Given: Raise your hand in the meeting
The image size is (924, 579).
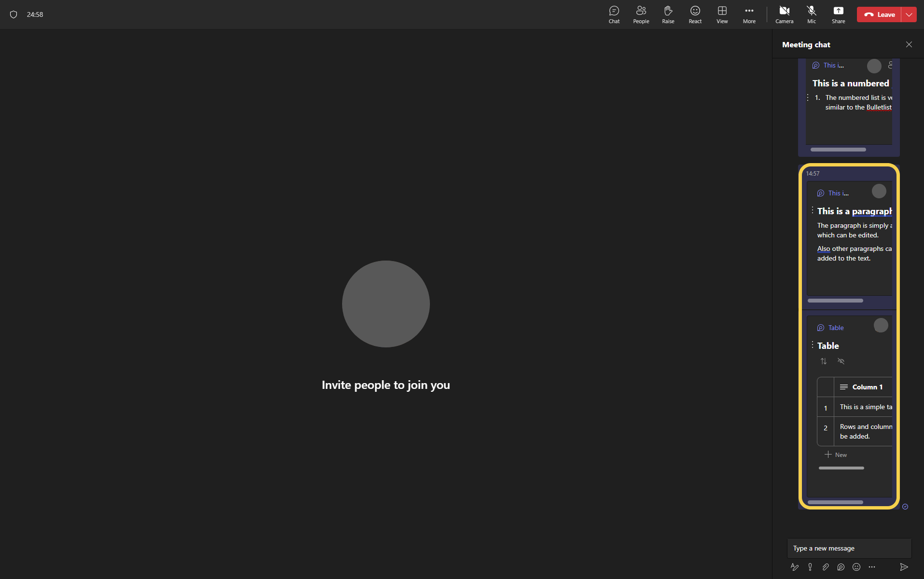Looking at the screenshot, I should click(668, 14).
